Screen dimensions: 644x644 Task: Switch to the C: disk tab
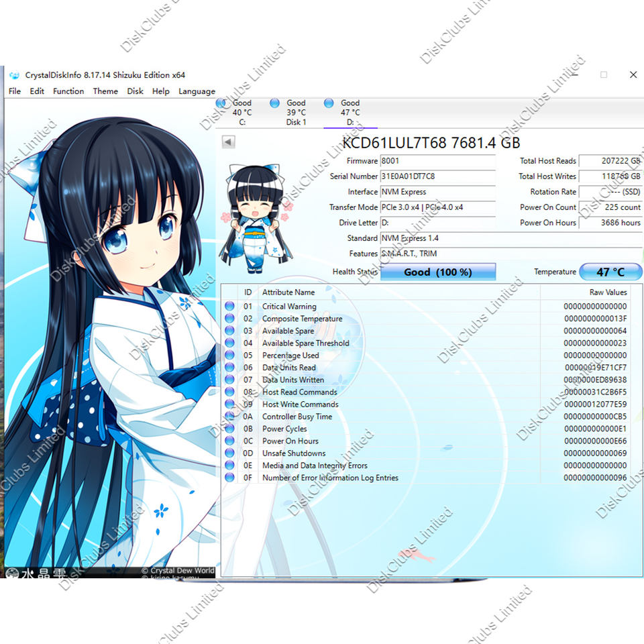click(x=242, y=113)
